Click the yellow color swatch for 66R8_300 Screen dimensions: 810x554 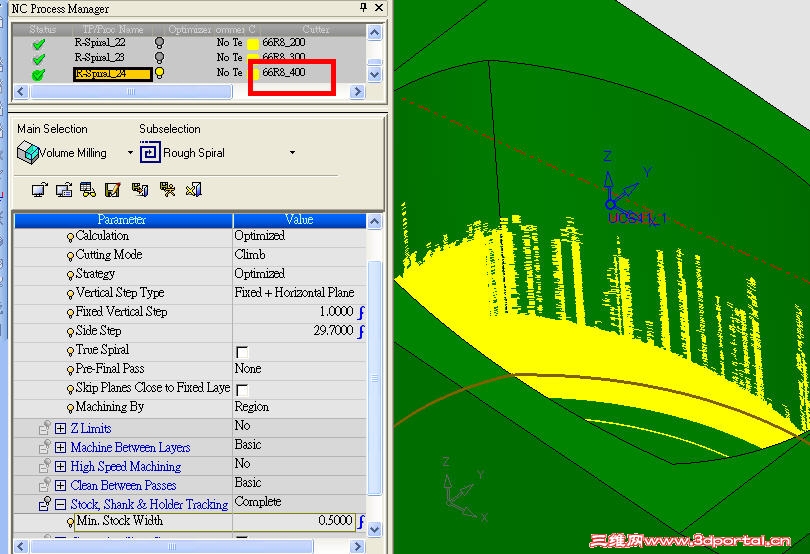253,57
